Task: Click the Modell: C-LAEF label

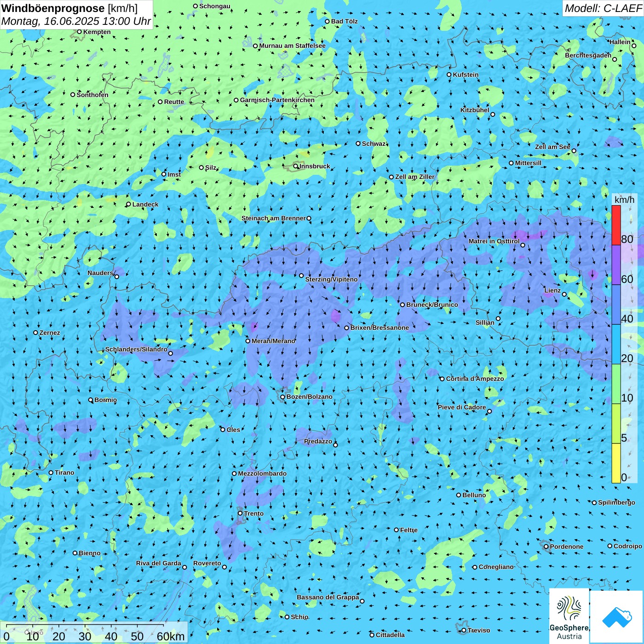Action: coord(603,8)
